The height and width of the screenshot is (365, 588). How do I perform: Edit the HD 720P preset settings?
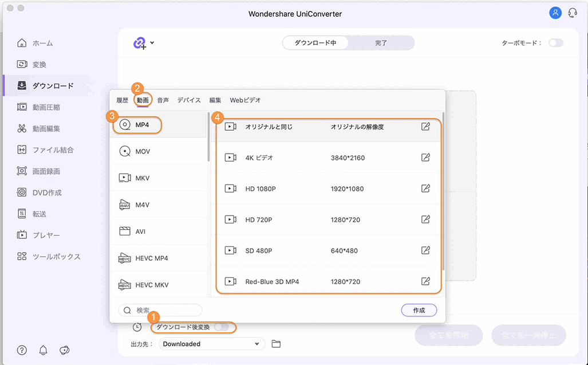tap(425, 219)
